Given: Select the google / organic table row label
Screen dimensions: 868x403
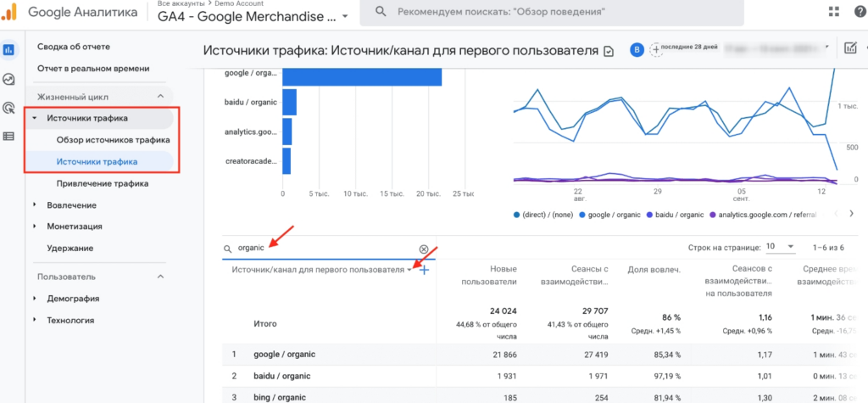Looking at the screenshot, I should [285, 355].
